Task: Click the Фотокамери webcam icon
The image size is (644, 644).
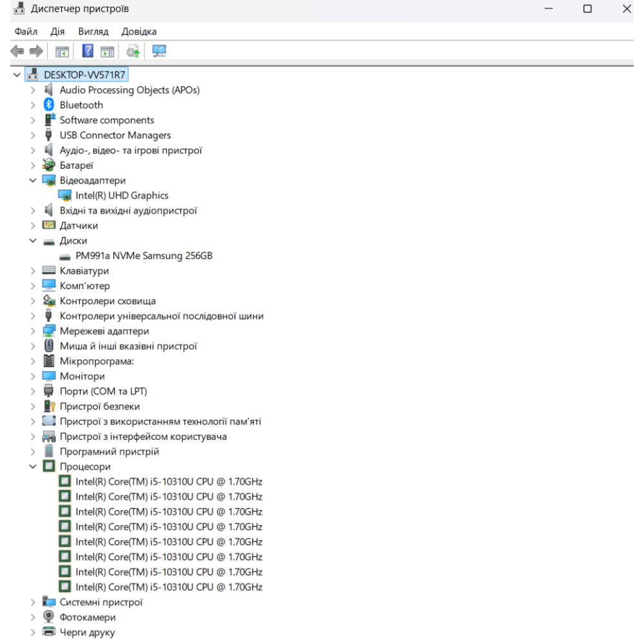Action: pos(49,618)
